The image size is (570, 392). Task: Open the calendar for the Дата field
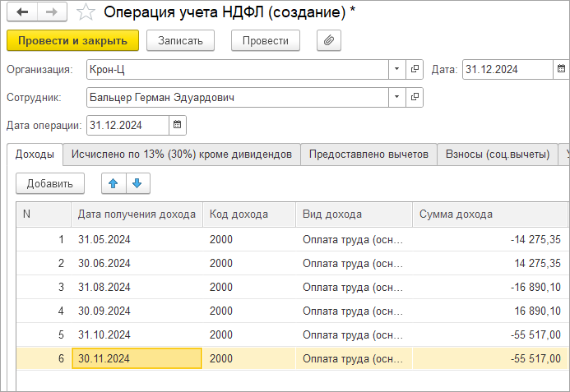pyautogui.click(x=561, y=69)
